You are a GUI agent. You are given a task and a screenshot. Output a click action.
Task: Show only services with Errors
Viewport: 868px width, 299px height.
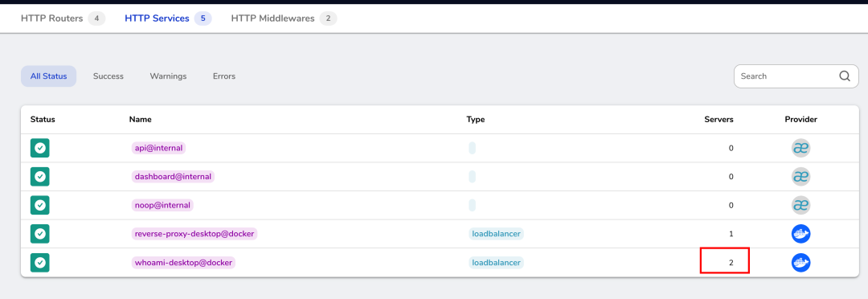223,76
